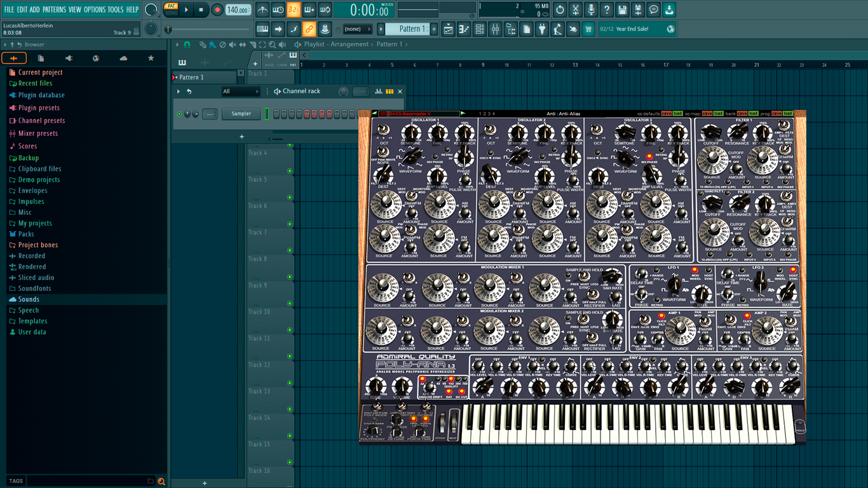
Task: Expand the My projects folder
Action: (35, 223)
